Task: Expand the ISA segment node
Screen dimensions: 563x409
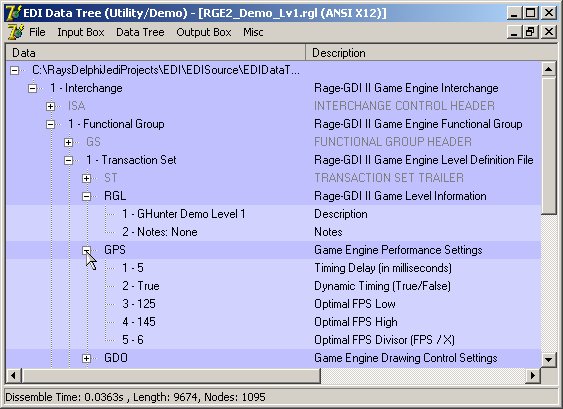Action: click(51, 106)
